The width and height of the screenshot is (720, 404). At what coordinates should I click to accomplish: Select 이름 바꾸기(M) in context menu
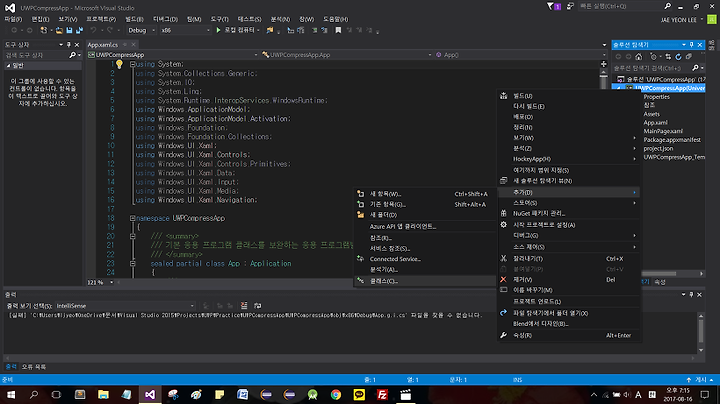click(x=569, y=290)
